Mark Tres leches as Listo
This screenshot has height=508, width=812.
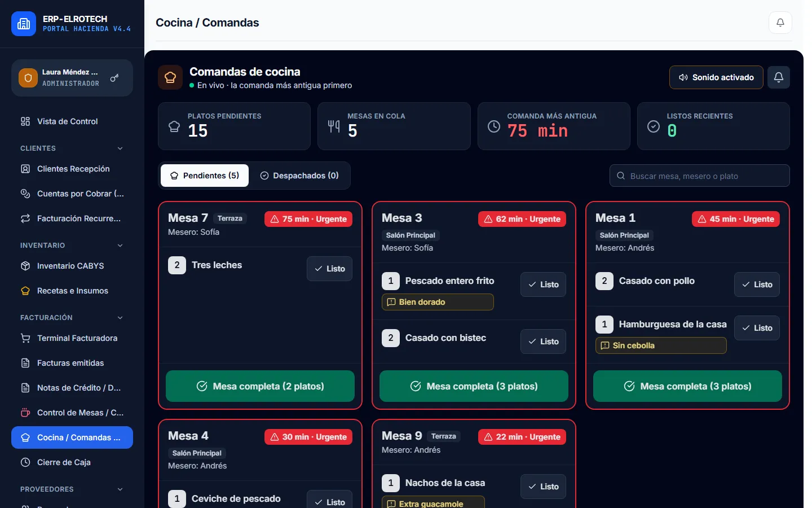coord(330,269)
